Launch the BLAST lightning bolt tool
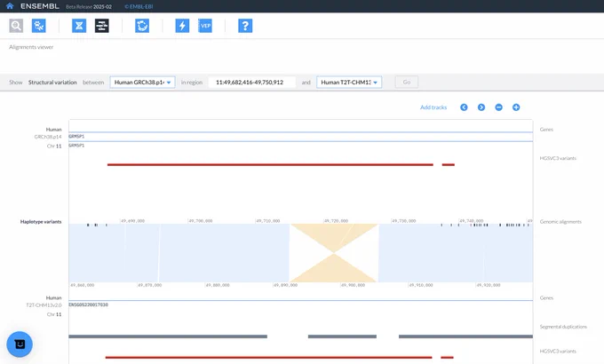The image size is (604, 364). [182, 26]
